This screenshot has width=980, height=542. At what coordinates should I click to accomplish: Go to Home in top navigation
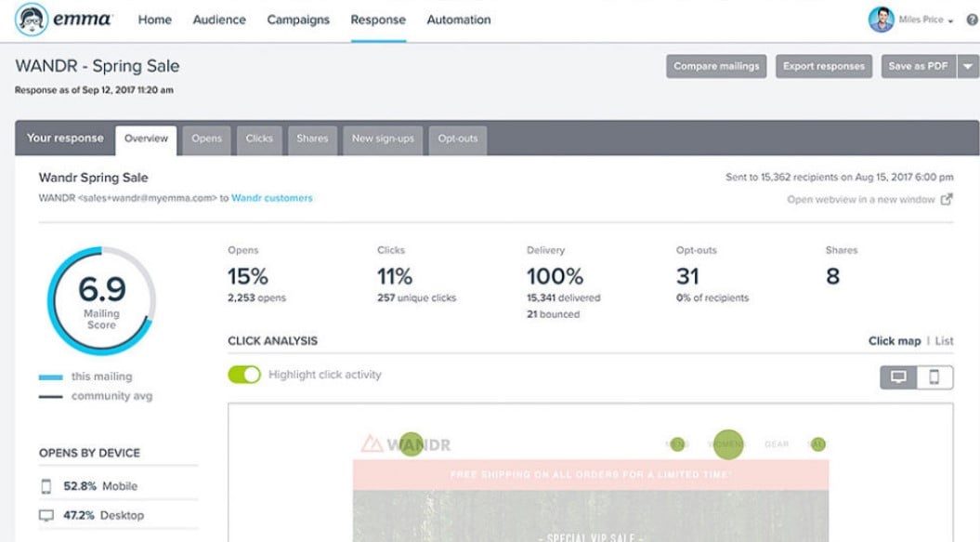154,20
